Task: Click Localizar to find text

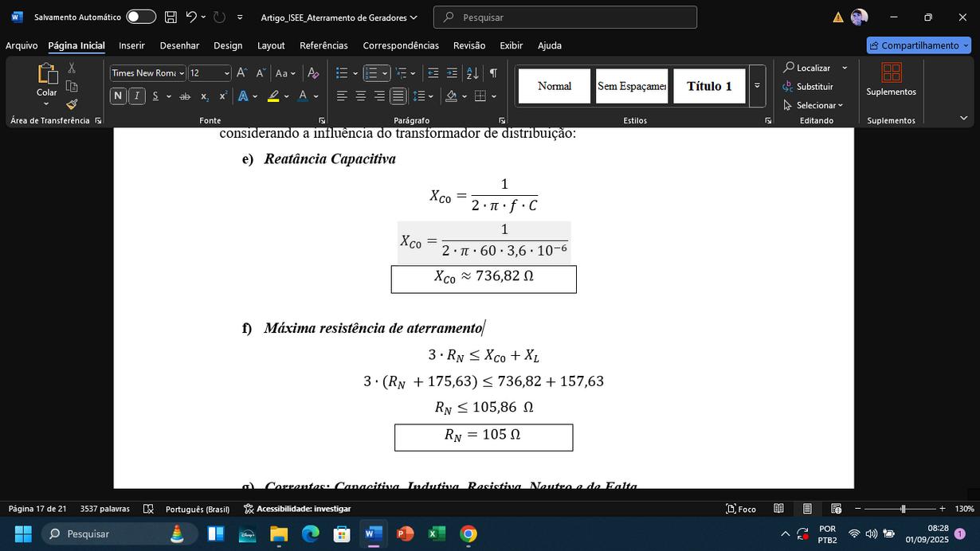Action: click(807, 68)
